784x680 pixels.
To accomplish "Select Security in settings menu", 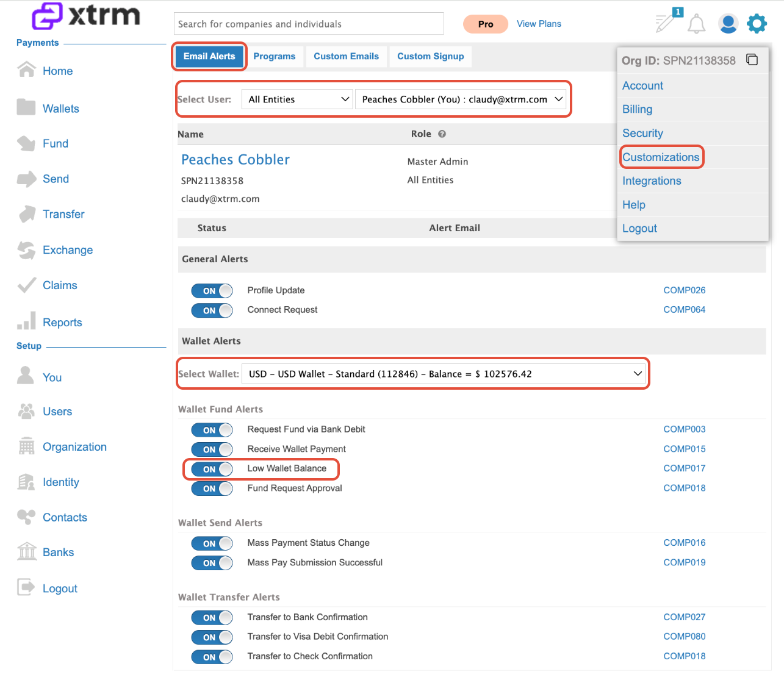I will (x=642, y=133).
